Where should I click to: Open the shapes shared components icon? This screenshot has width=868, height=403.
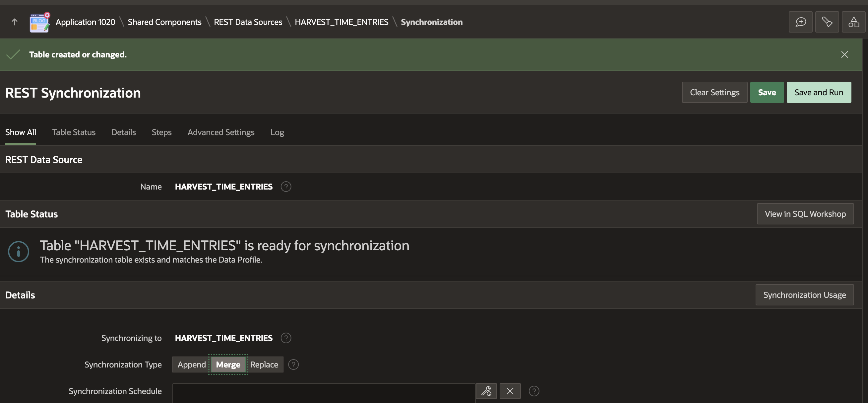853,22
